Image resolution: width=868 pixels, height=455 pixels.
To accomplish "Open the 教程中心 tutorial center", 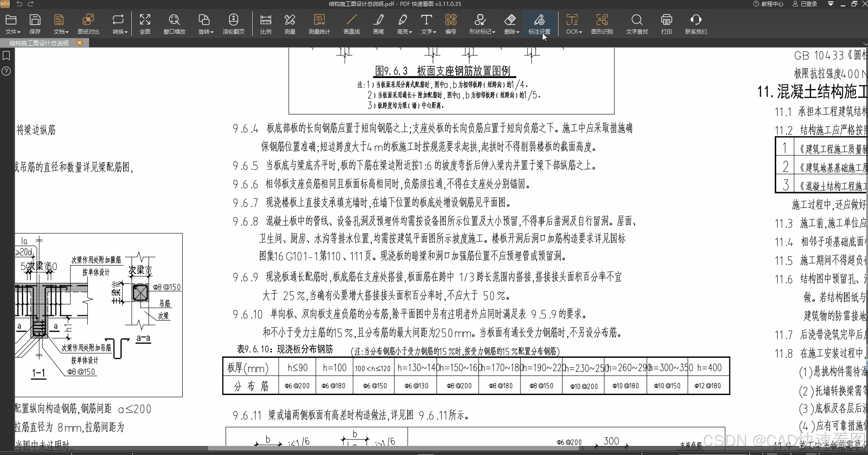I will click(768, 4).
